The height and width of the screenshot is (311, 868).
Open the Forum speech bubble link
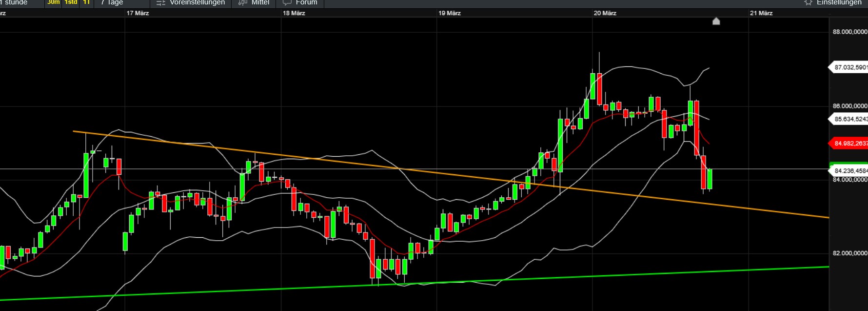[x=300, y=3]
